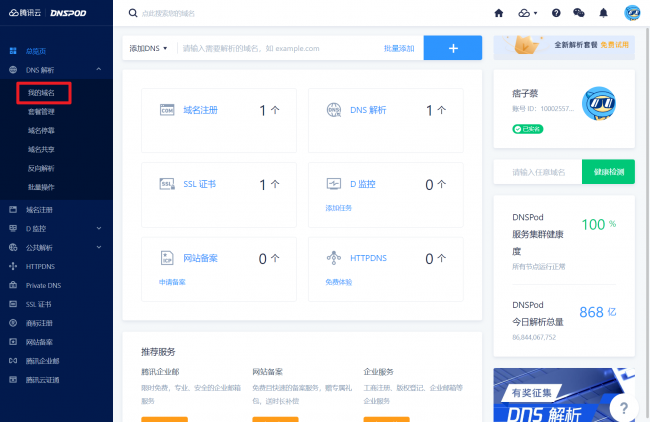Open help via question mark icon in header
The width and height of the screenshot is (650, 422).
[556, 13]
